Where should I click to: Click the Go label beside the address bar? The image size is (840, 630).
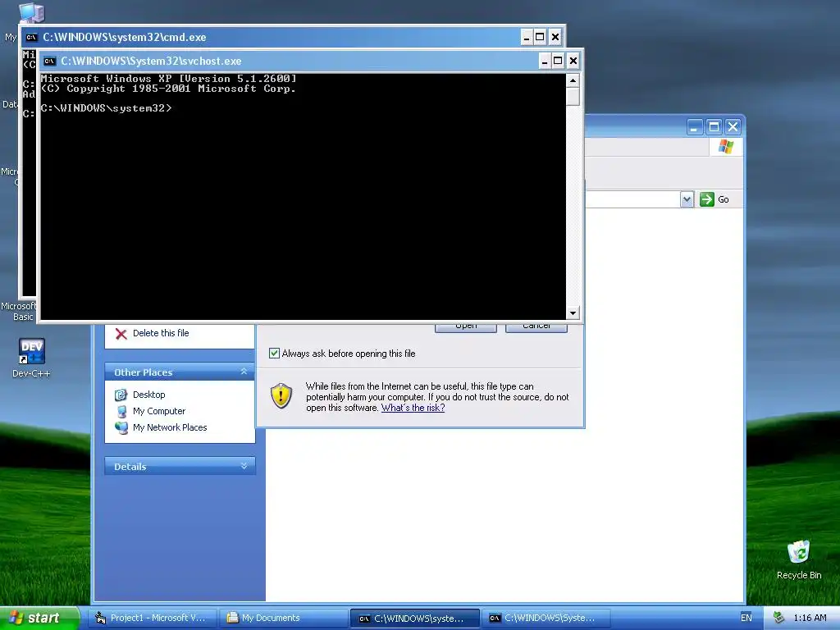click(x=724, y=199)
